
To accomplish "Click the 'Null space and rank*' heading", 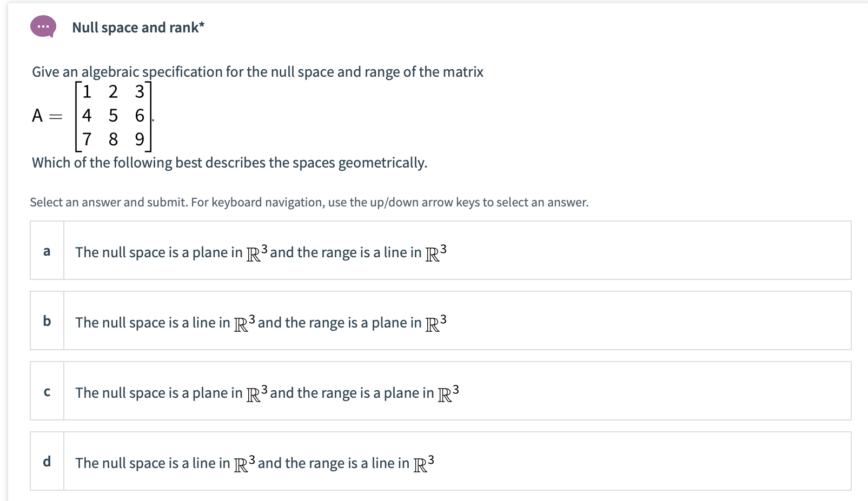I will [138, 28].
